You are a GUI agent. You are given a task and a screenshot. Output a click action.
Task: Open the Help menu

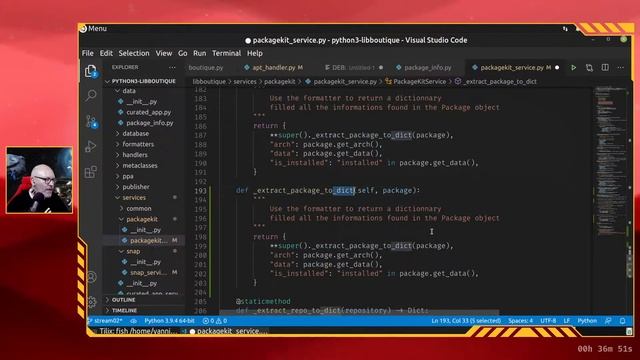click(x=255, y=53)
